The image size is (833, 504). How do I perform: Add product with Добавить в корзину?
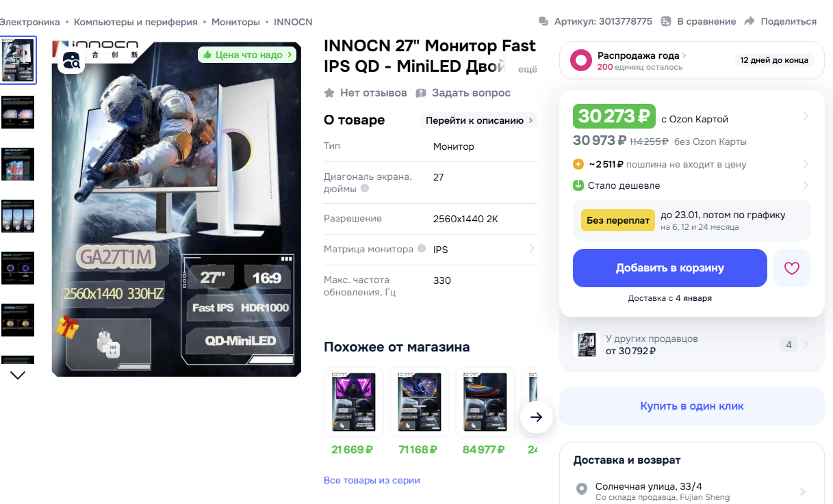point(670,268)
